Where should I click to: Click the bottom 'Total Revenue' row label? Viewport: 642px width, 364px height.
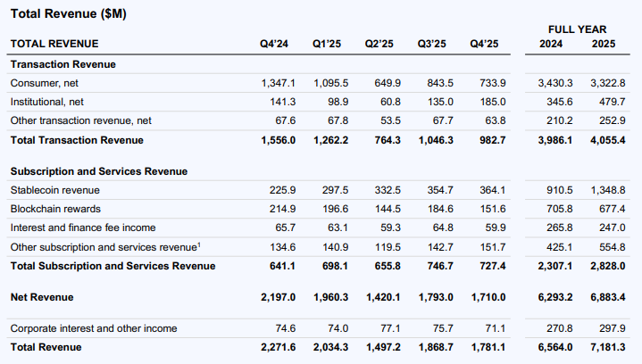point(46,347)
